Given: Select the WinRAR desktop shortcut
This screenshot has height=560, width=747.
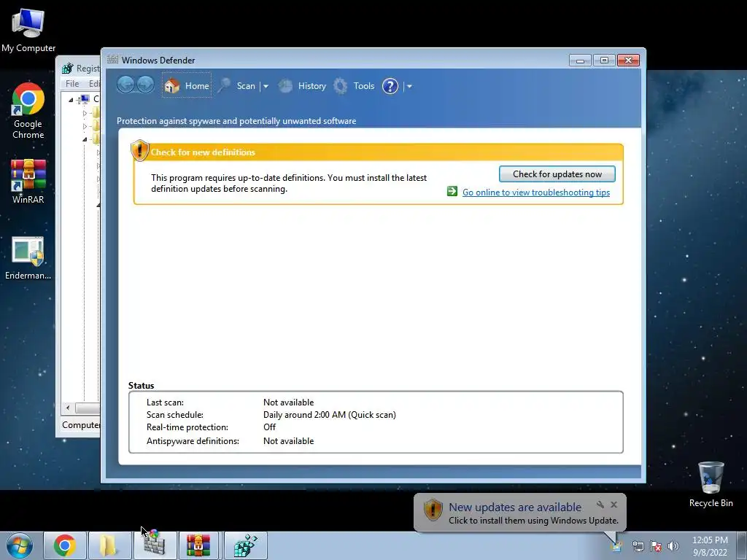Looking at the screenshot, I should click(28, 182).
